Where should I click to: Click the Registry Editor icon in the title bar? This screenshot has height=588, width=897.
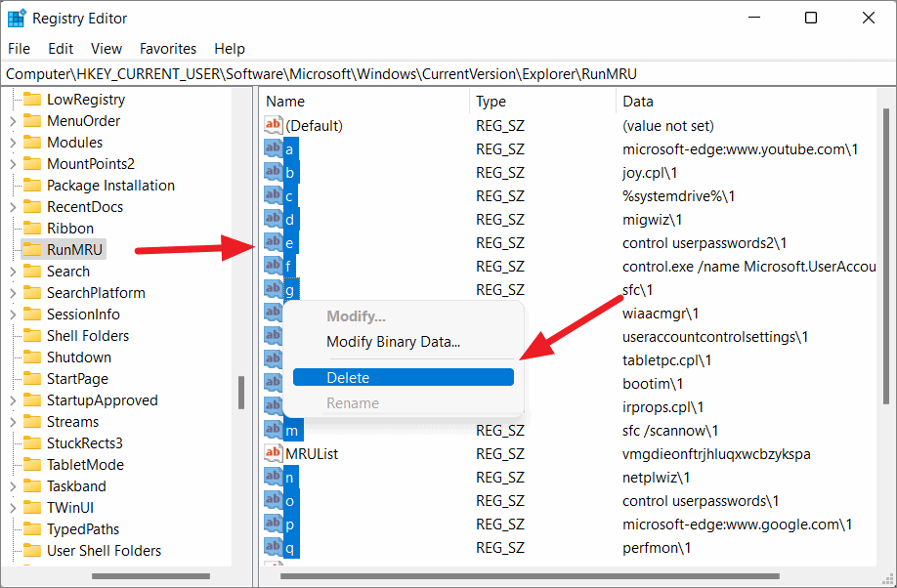point(17,17)
